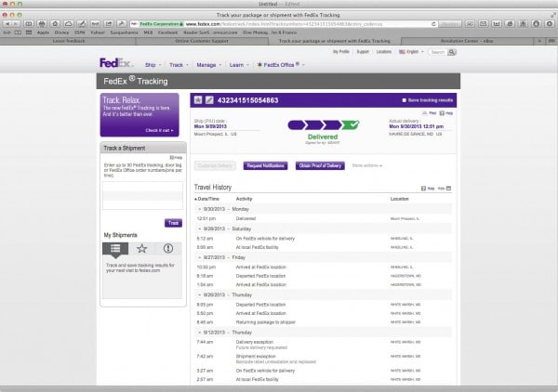Show starred shipments in My Shipments
The height and width of the screenshot is (392, 558).
tap(141, 248)
